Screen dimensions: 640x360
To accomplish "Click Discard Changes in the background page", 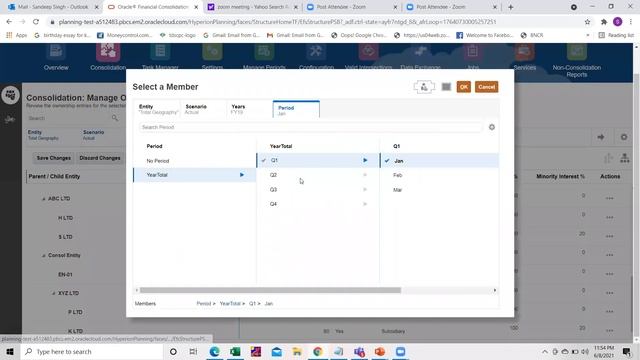I will coord(100,158).
